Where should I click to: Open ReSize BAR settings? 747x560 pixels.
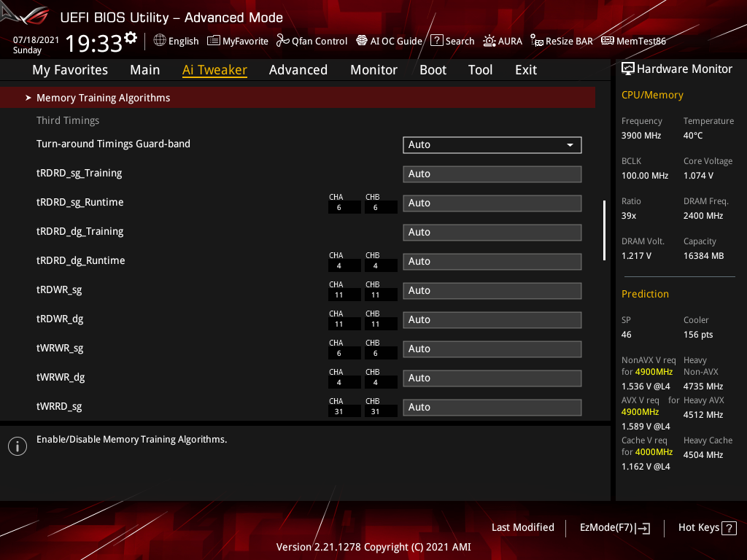[561, 41]
